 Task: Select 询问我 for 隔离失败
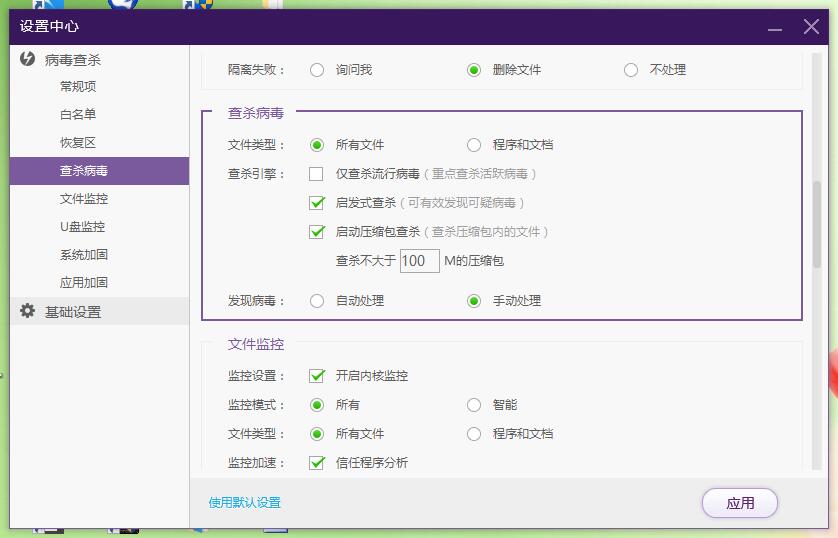click(x=317, y=70)
